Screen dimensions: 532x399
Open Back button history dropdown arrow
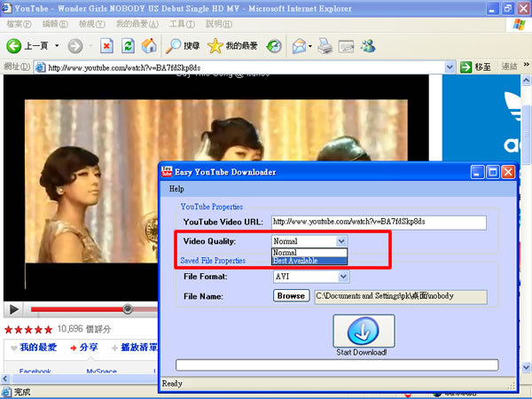click(57, 45)
